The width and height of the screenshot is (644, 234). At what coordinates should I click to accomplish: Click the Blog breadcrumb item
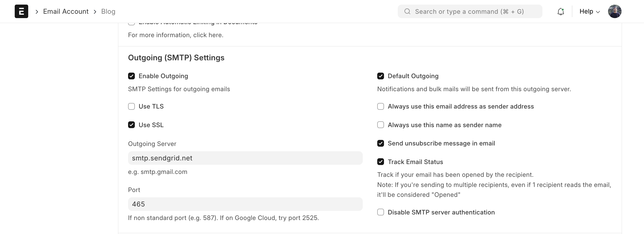pos(108,12)
